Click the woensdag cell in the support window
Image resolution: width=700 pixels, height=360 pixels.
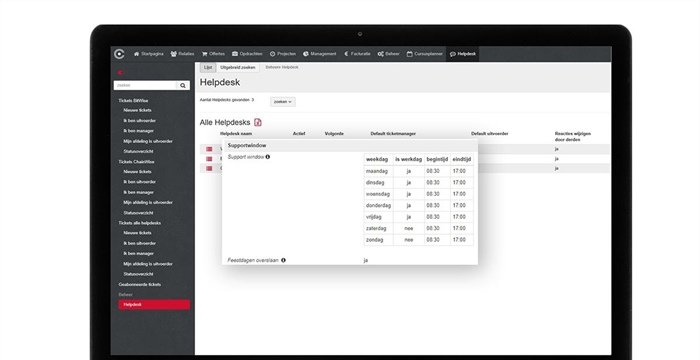pyautogui.click(x=378, y=194)
